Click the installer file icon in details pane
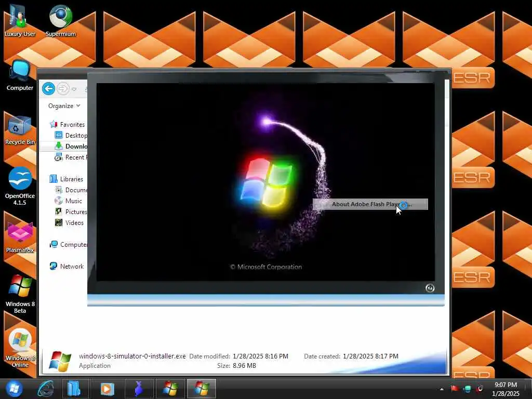This screenshot has width=532, height=399. (x=60, y=361)
